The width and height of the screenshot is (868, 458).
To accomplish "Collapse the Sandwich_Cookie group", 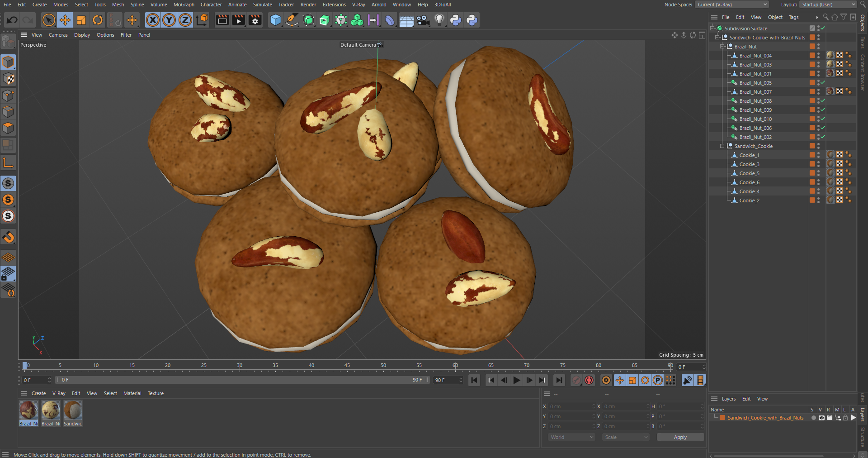I will [x=722, y=146].
